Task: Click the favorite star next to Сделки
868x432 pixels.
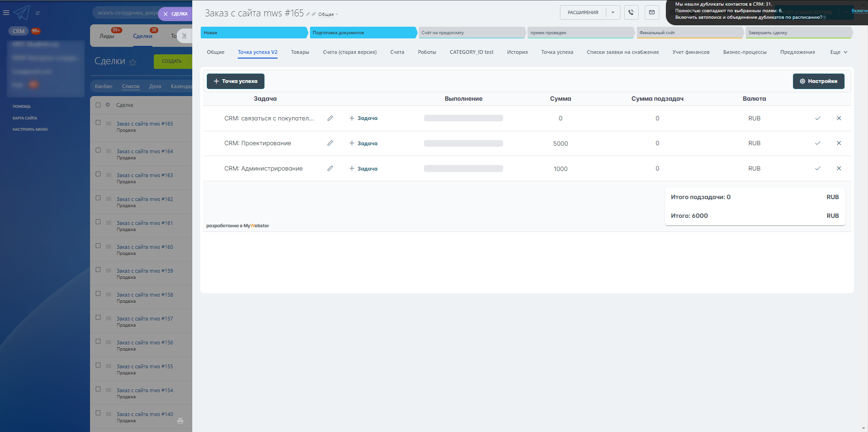Action: pyautogui.click(x=133, y=62)
